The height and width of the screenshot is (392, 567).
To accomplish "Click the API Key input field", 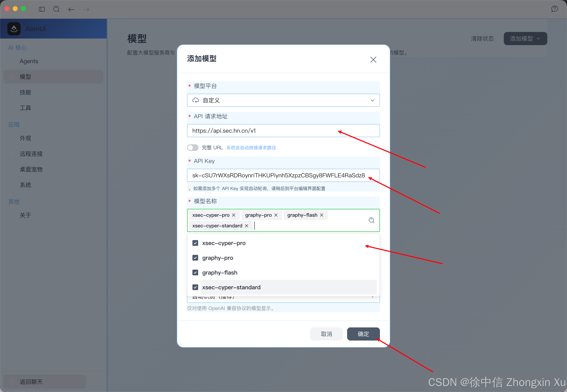I will 283,175.
